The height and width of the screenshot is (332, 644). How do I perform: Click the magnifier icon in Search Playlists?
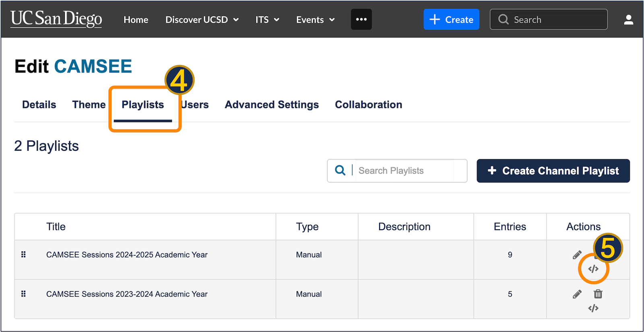340,170
